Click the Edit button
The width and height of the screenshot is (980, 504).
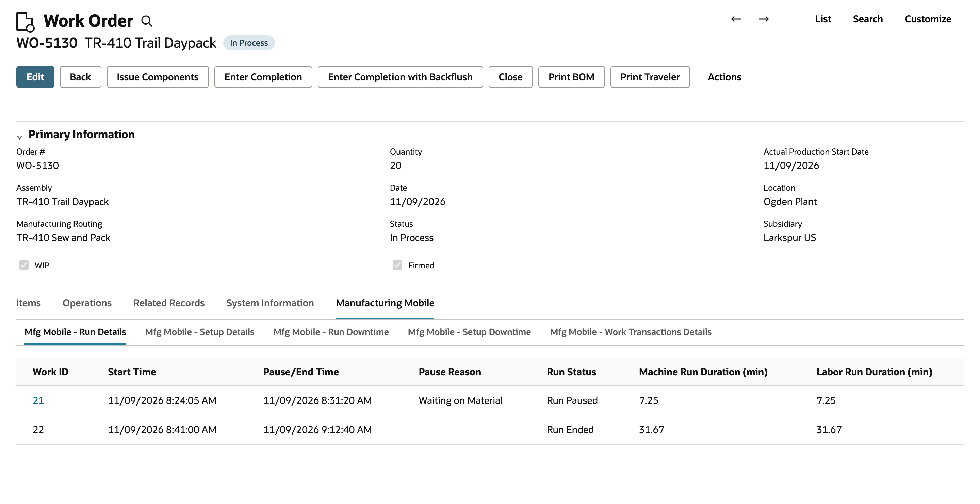[x=35, y=77]
